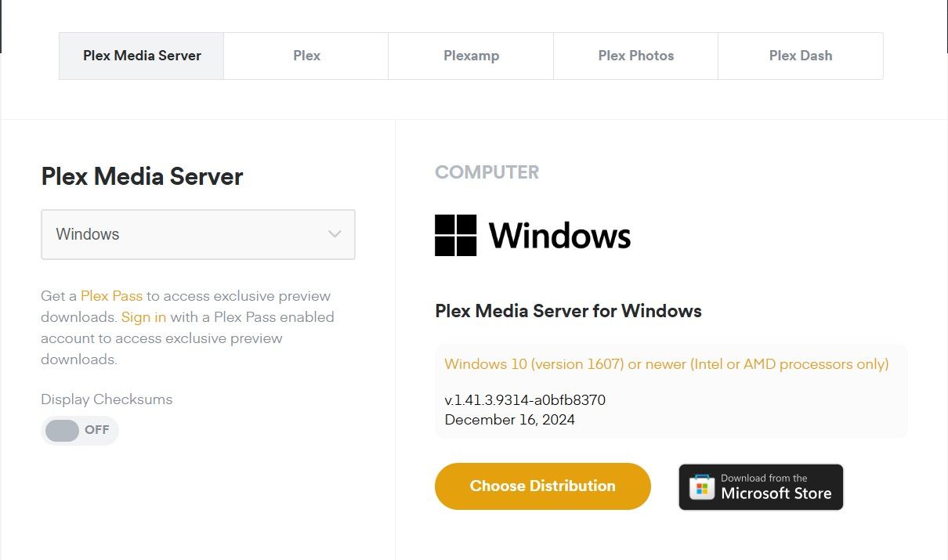The image size is (948, 560).
Task: Click the Sign in link
Action: [x=143, y=317]
